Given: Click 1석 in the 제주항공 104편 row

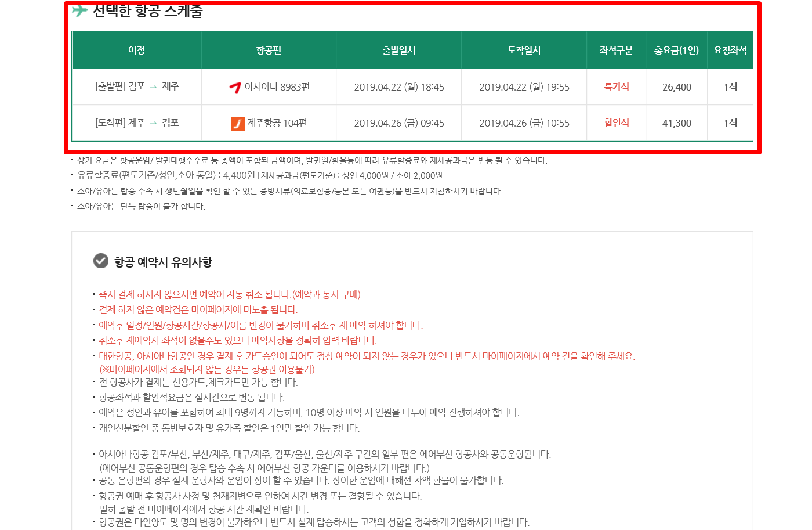Looking at the screenshot, I should tap(730, 123).
